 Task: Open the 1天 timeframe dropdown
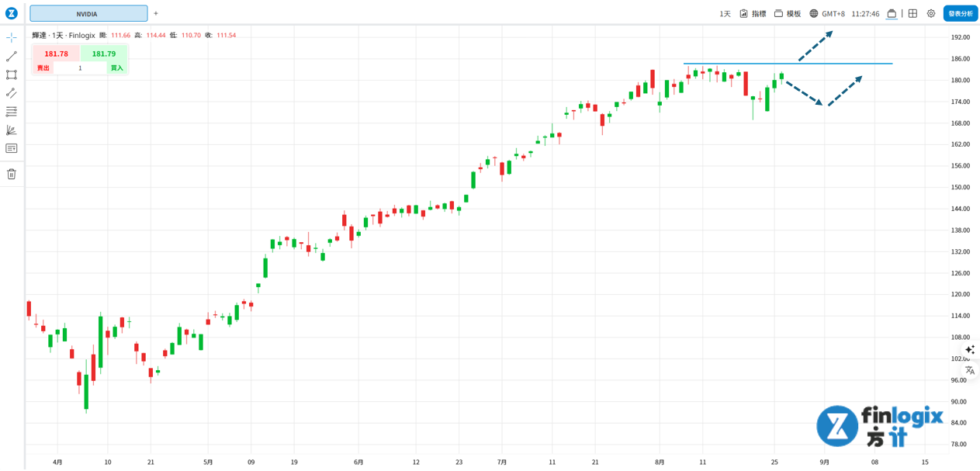click(725, 13)
